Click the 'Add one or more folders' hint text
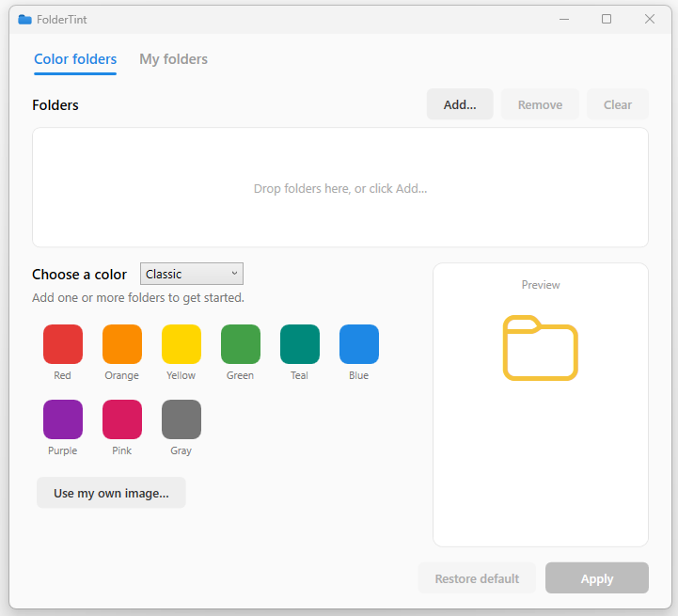678x616 pixels. (x=138, y=297)
